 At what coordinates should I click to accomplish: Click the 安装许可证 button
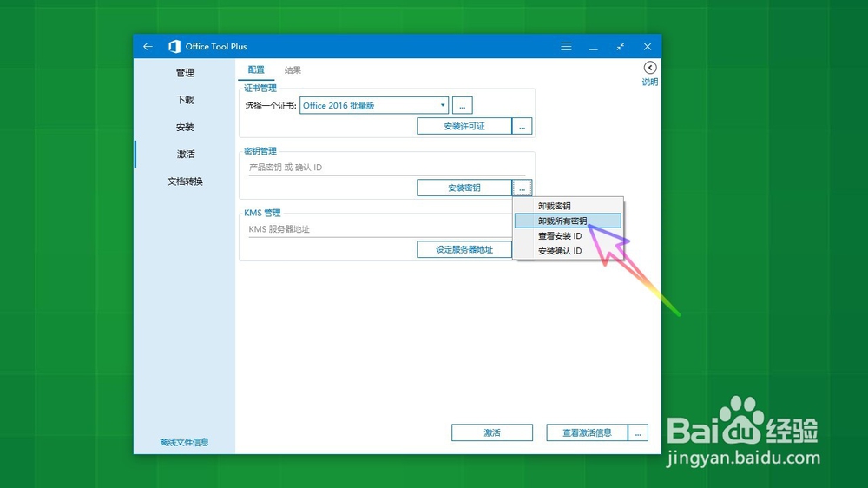464,126
